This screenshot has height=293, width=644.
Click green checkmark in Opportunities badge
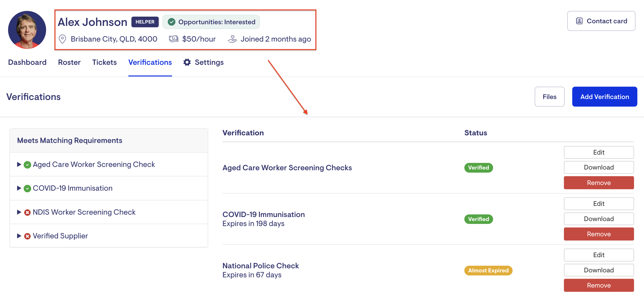[x=172, y=22]
